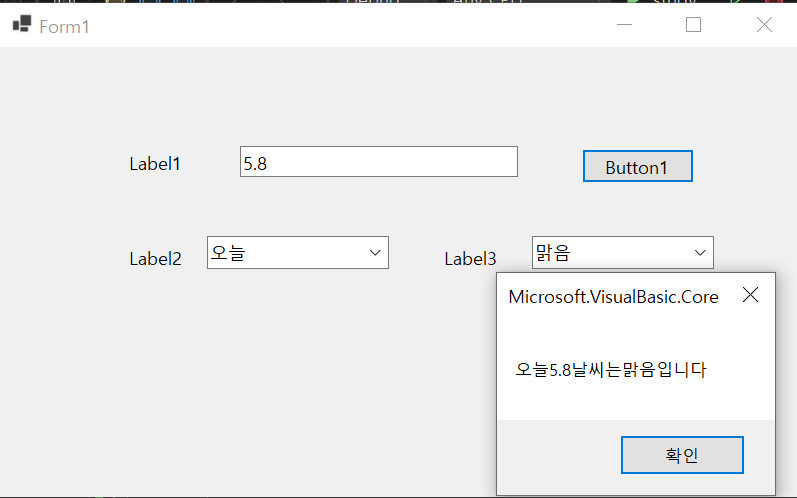The image size is (797, 498).
Task: Click the Label1 text
Action: click(155, 164)
